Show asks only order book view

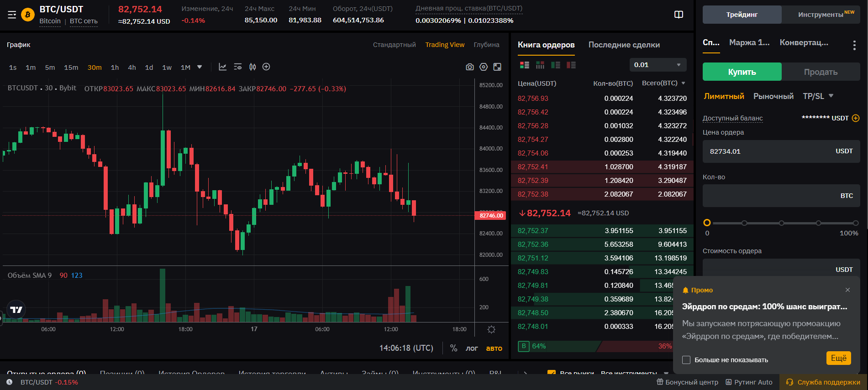pos(571,65)
